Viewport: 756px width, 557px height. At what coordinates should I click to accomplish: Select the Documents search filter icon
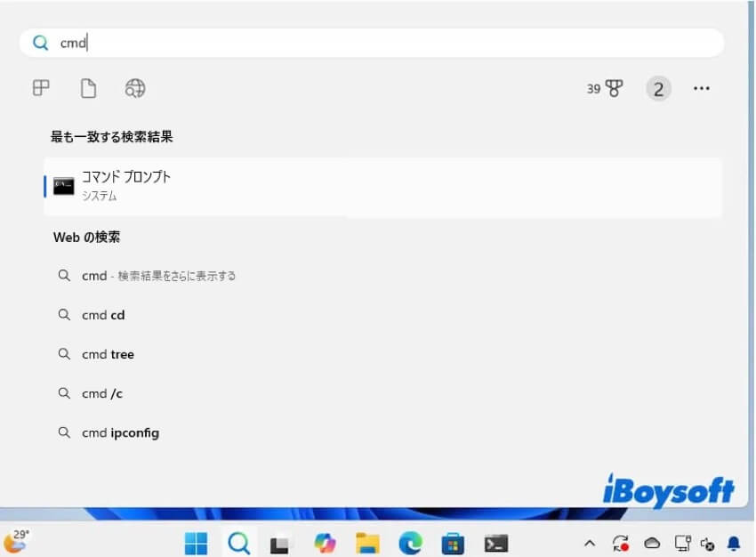pyautogui.click(x=88, y=88)
